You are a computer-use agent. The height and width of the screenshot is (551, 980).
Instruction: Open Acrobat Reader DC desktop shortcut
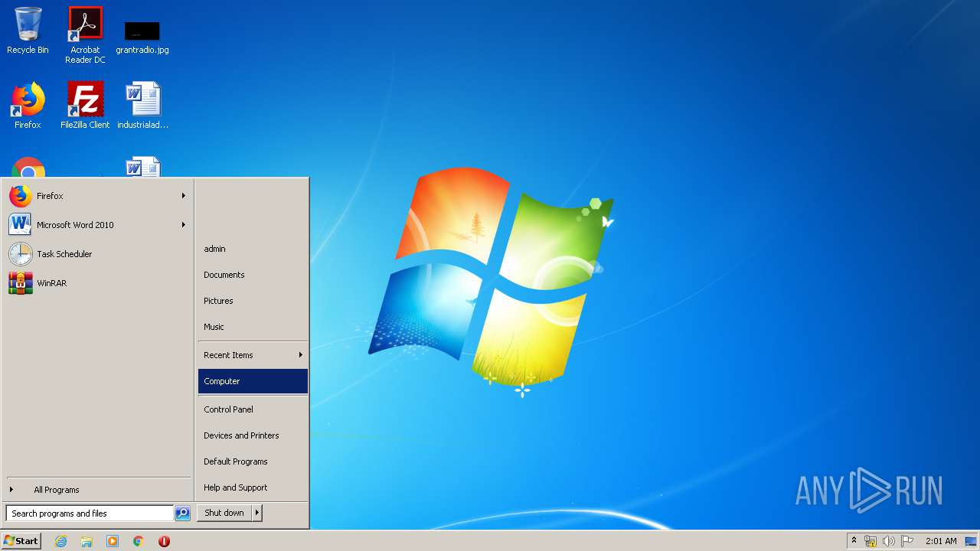tap(85, 34)
